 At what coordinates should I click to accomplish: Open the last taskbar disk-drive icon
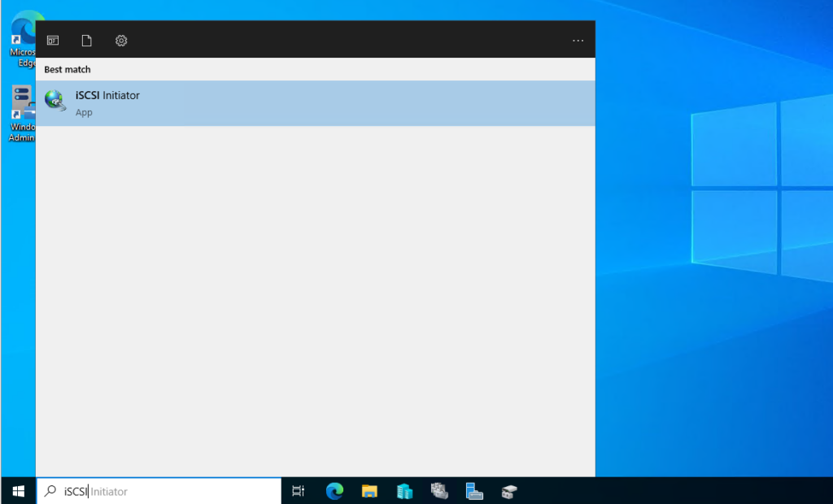pyautogui.click(x=509, y=491)
